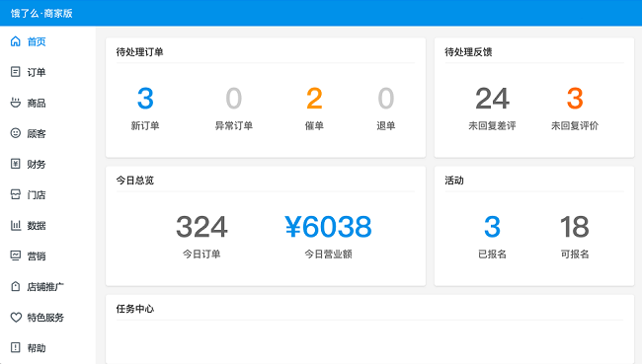
Task: Click the monitor chart icon beside 营销
Action: [x=15, y=256]
